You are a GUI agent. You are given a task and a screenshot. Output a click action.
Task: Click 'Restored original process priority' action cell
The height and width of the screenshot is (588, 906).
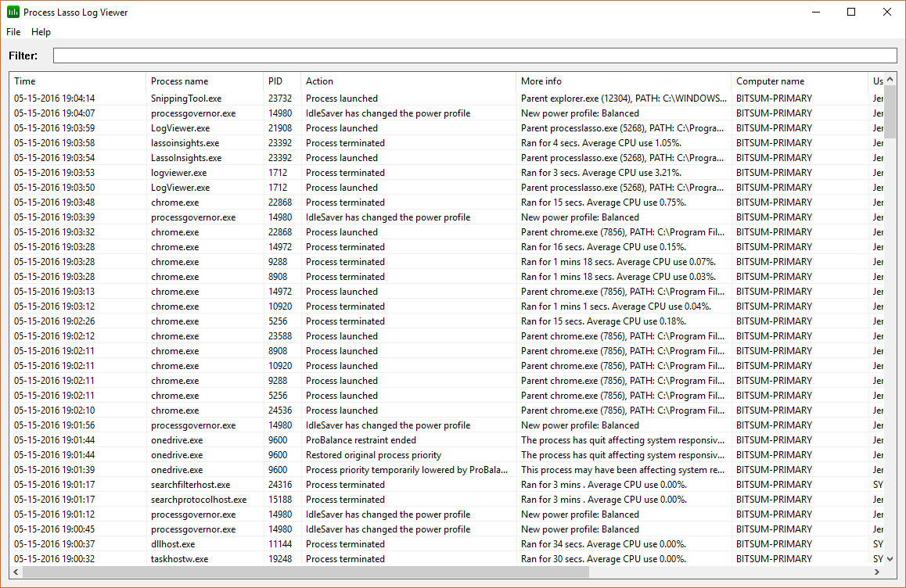(x=373, y=455)
